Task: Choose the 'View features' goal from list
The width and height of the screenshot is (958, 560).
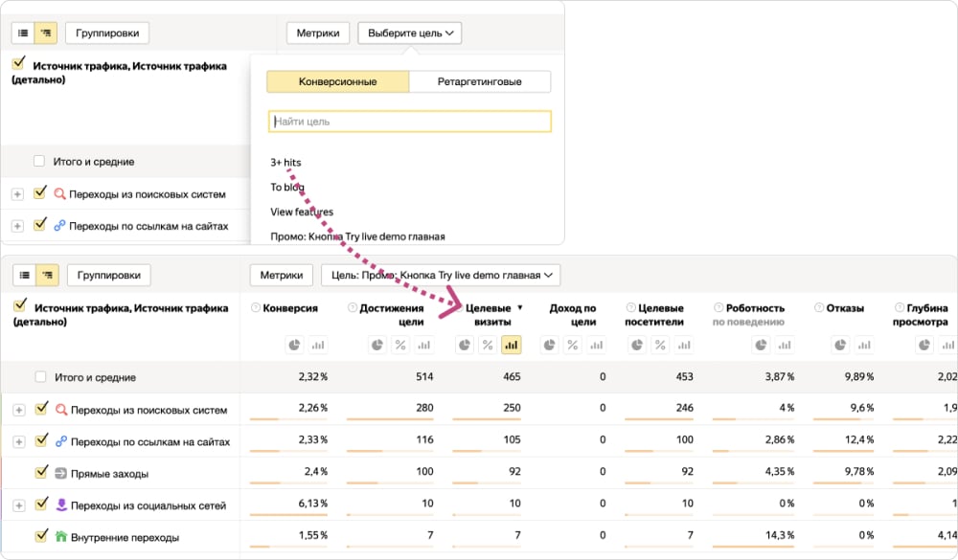Action: pyautogui.click(x=302, y=212)
